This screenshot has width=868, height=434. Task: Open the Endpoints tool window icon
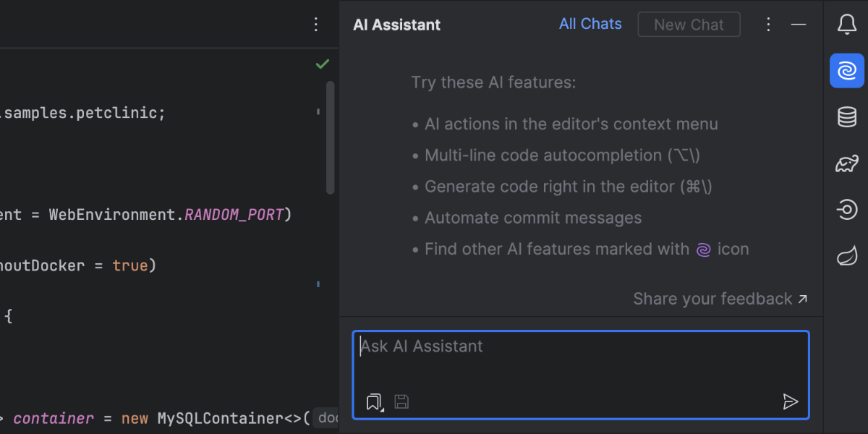(846, 210)
